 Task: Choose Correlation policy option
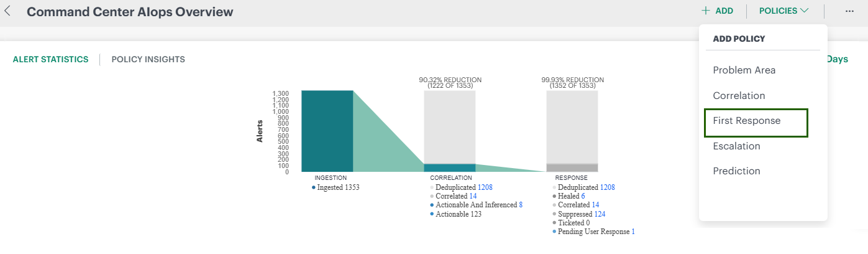point(739,96)
